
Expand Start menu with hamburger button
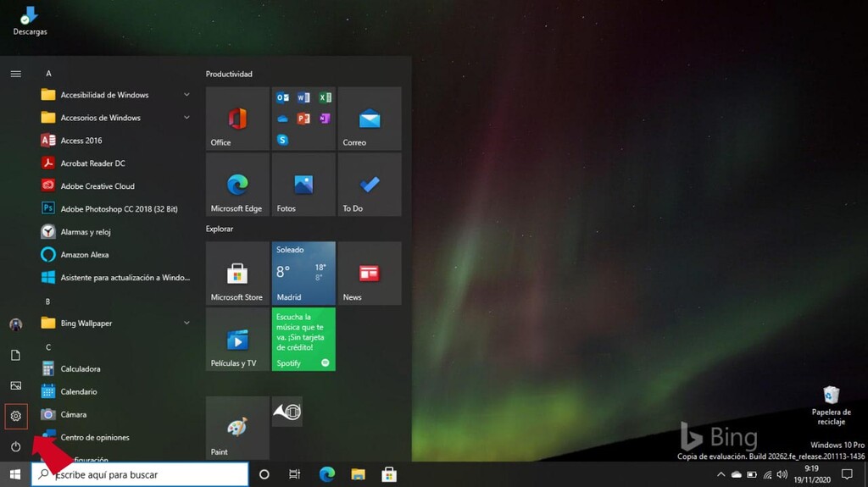click(15, 74)
